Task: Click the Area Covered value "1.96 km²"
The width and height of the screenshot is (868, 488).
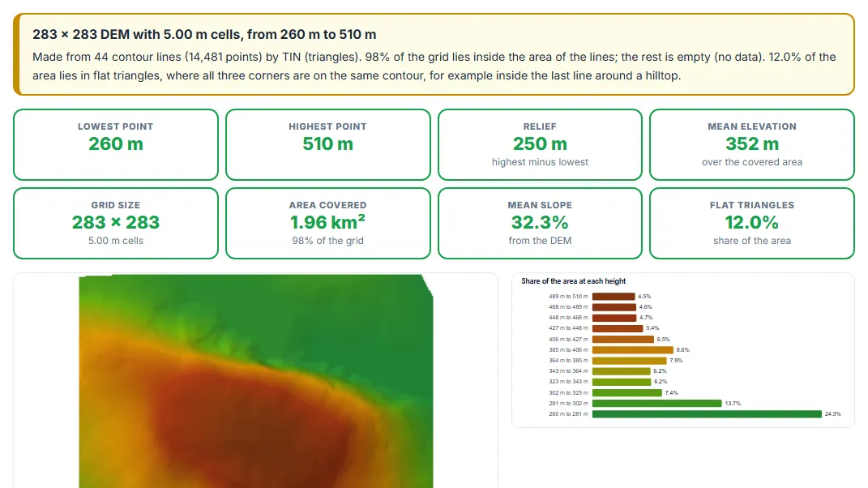Action: click(x=327, y=223)
